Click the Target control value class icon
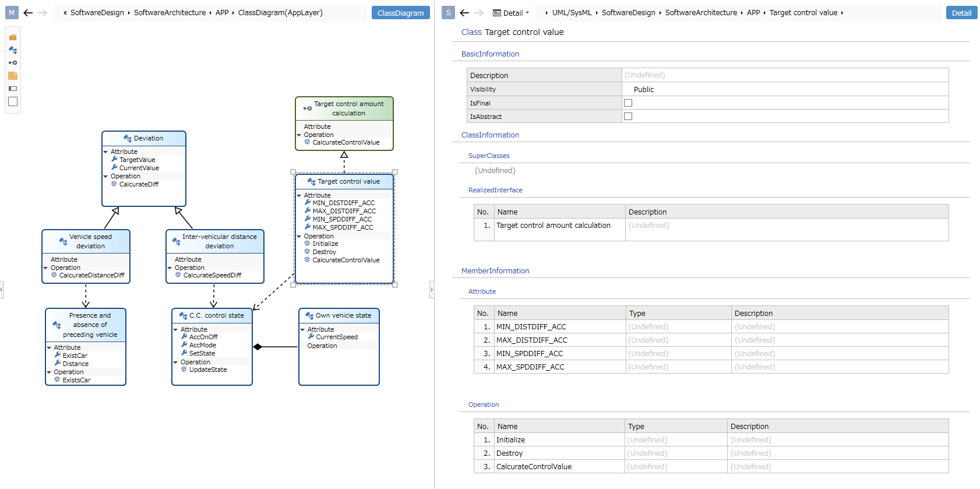 (312, 182)
